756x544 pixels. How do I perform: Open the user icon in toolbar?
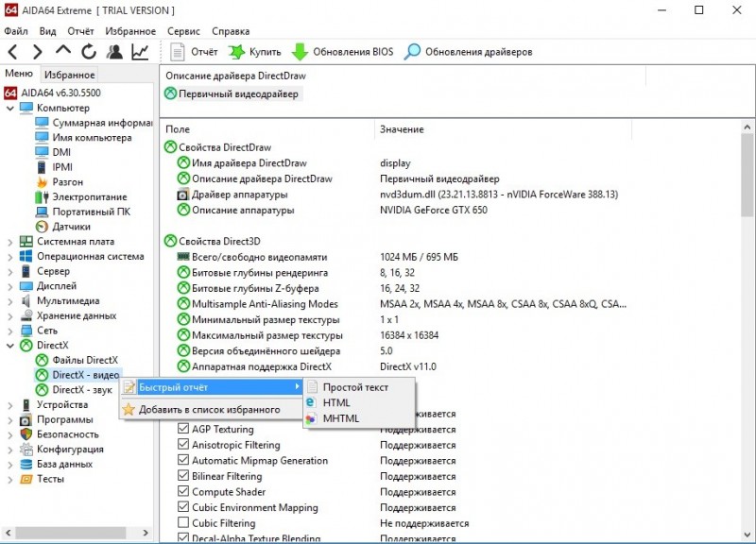point(114,52)
